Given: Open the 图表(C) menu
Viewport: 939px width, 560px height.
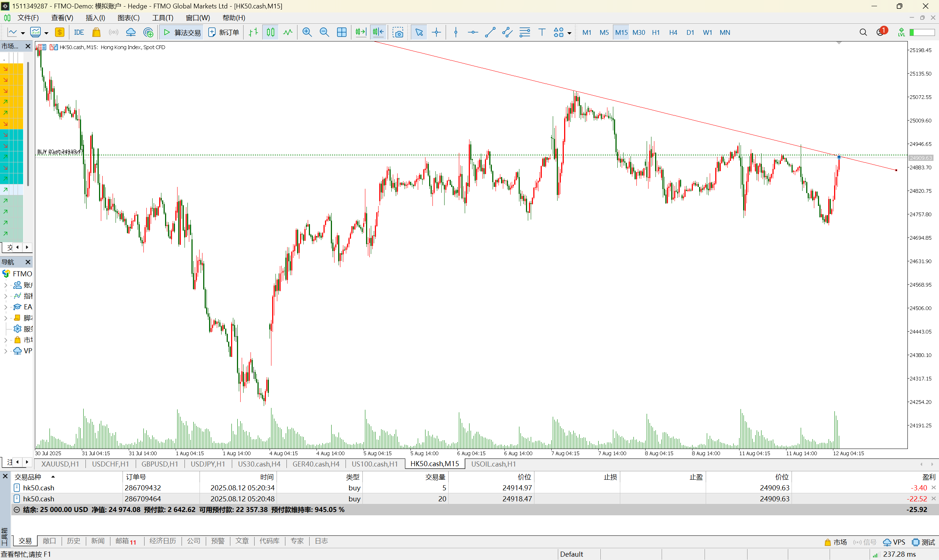Looking at the screenshot, I should coord(128,18).
